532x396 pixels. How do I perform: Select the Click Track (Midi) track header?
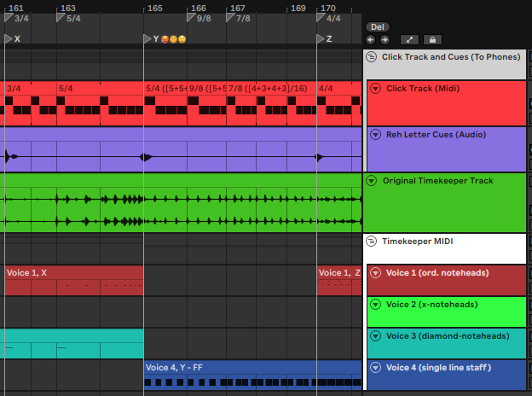click(447, 103)
